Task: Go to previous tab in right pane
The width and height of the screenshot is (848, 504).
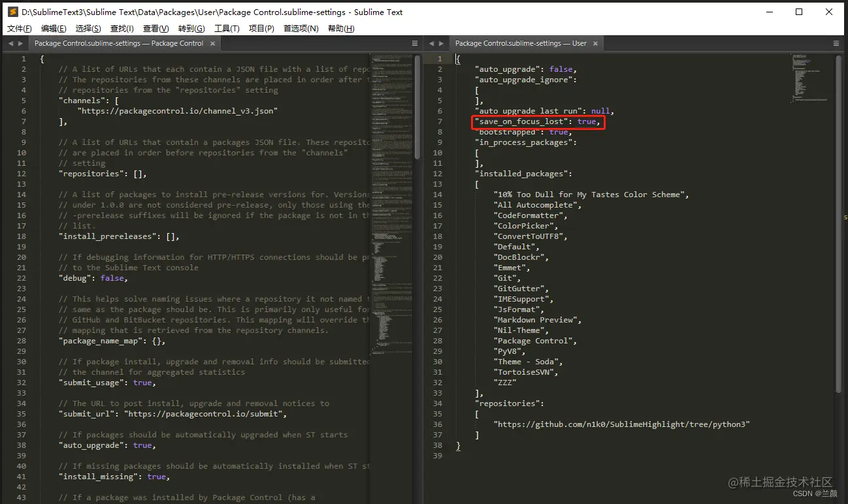Action: pos(431,43)
